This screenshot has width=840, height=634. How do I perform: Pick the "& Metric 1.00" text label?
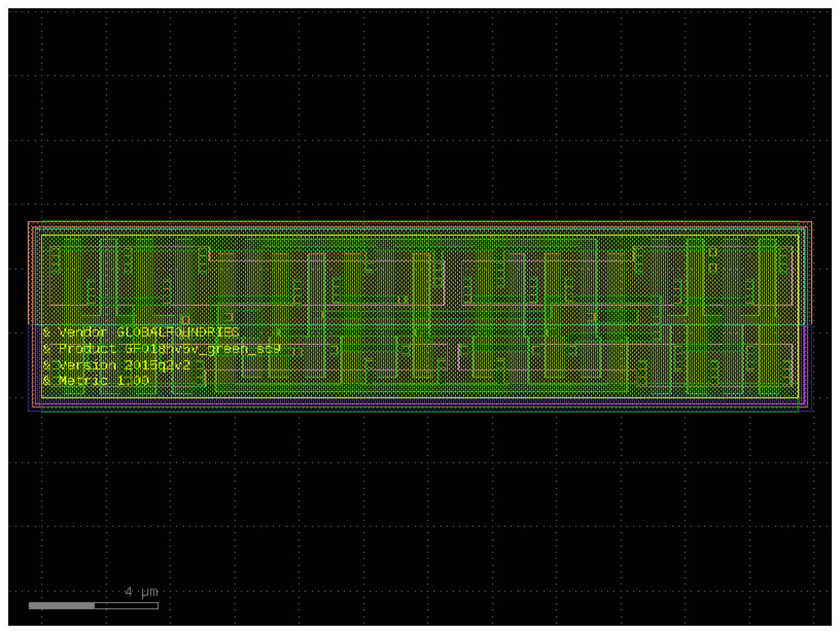pyautogui.click(x=96, y=380)
